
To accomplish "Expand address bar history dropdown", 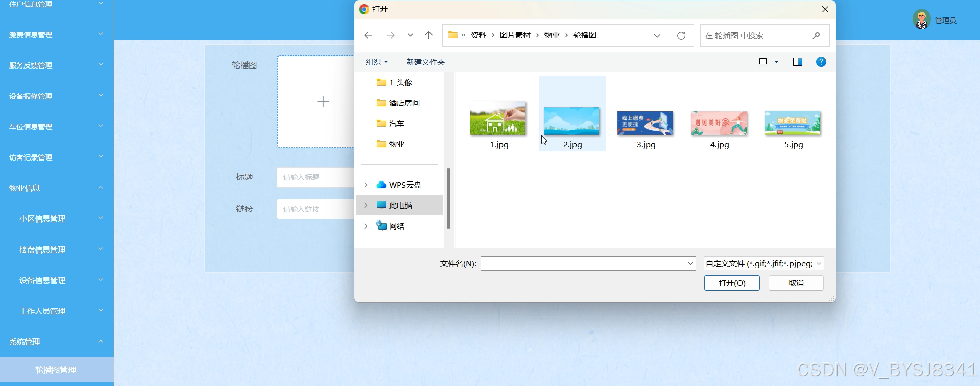I will pyautogui.click(x=657, y=35).
